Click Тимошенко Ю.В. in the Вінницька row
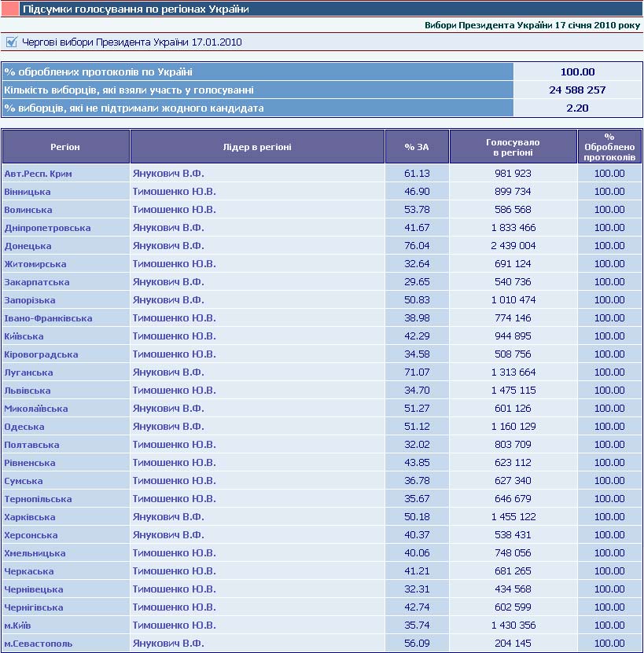 point(174,192)
